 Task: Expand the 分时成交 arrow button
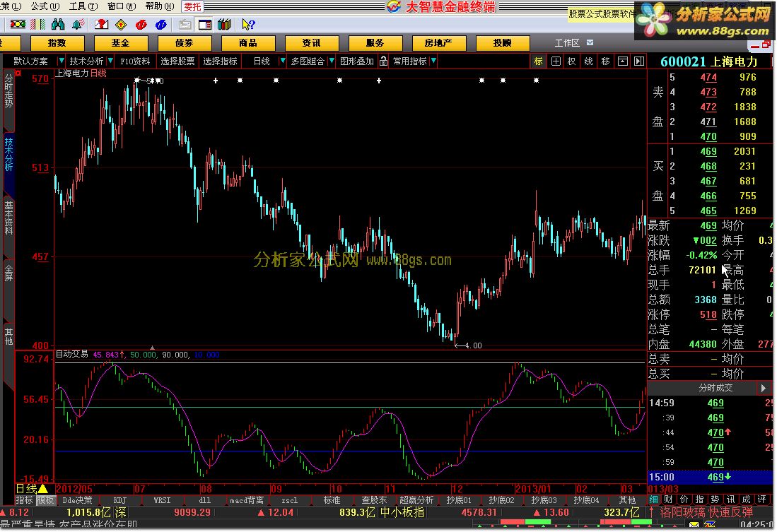pyautogui.click(x=763, y=387)
